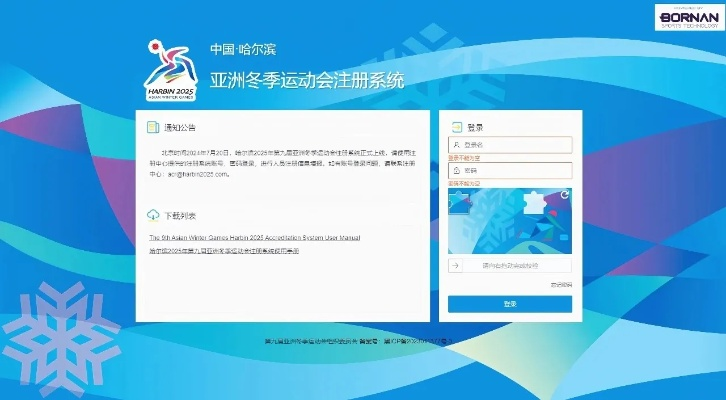Screen dimensions: 726x400
Task: Click the 下载列表 section heading
Action: [x=180, y=216]
